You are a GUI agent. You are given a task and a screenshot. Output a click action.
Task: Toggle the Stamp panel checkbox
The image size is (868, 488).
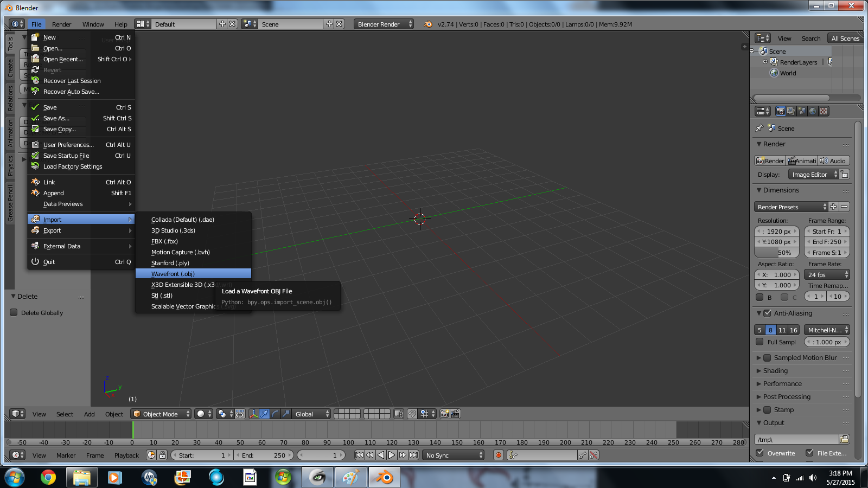point(767,410)
